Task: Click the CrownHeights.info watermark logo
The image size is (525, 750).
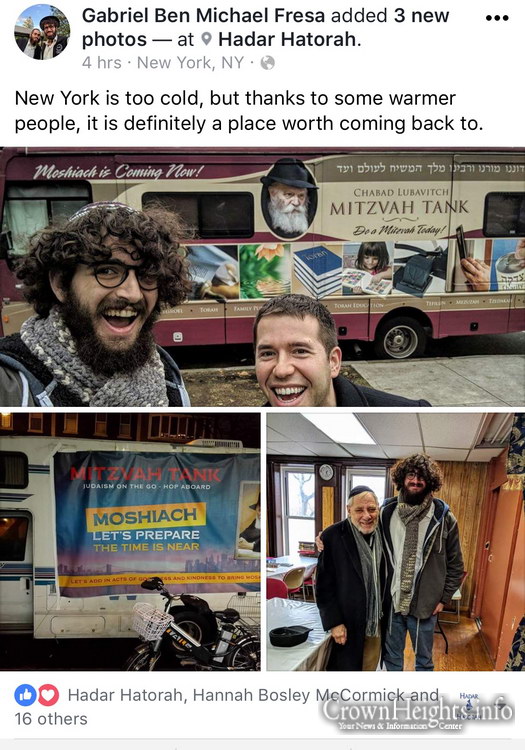Action: click(x=418, y=714)
